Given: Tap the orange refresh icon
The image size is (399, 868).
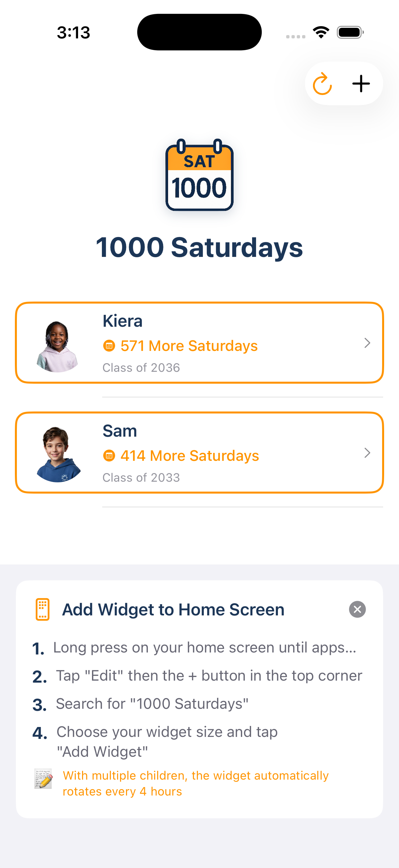Looking at the screenshot, I should (322, 84).
